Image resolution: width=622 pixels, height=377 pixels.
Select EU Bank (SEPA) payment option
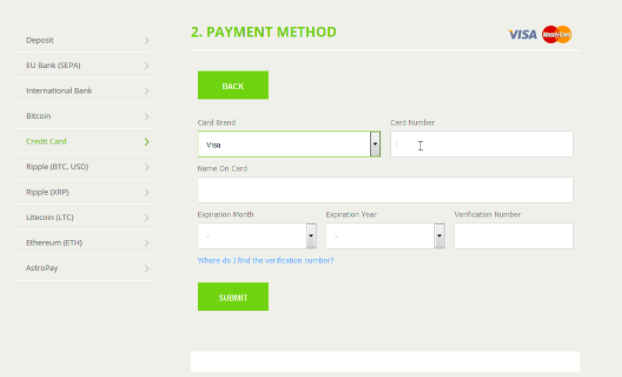(x=85, y=65)
